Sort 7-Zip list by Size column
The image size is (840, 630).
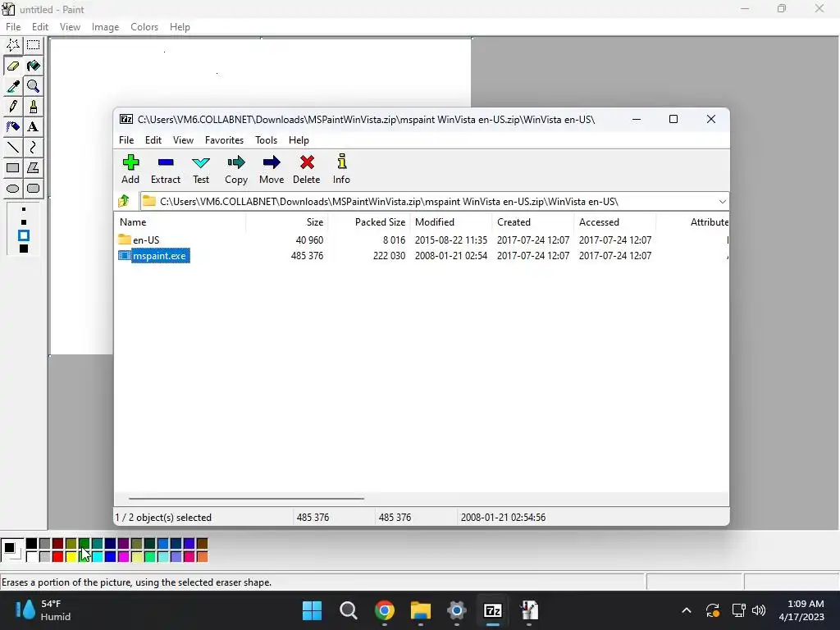[287, 221]
